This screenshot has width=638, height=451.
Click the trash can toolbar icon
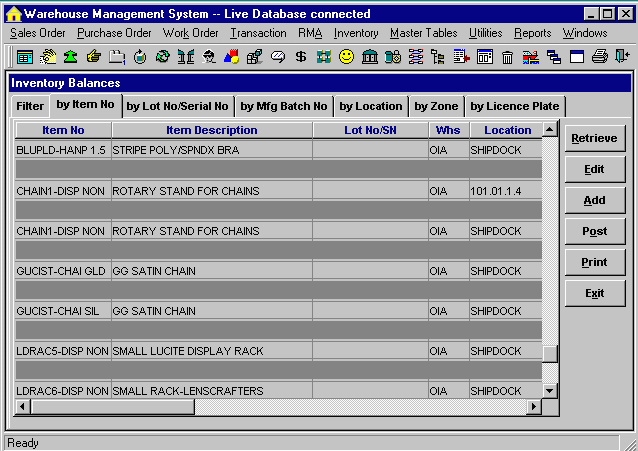click(508, 57)
